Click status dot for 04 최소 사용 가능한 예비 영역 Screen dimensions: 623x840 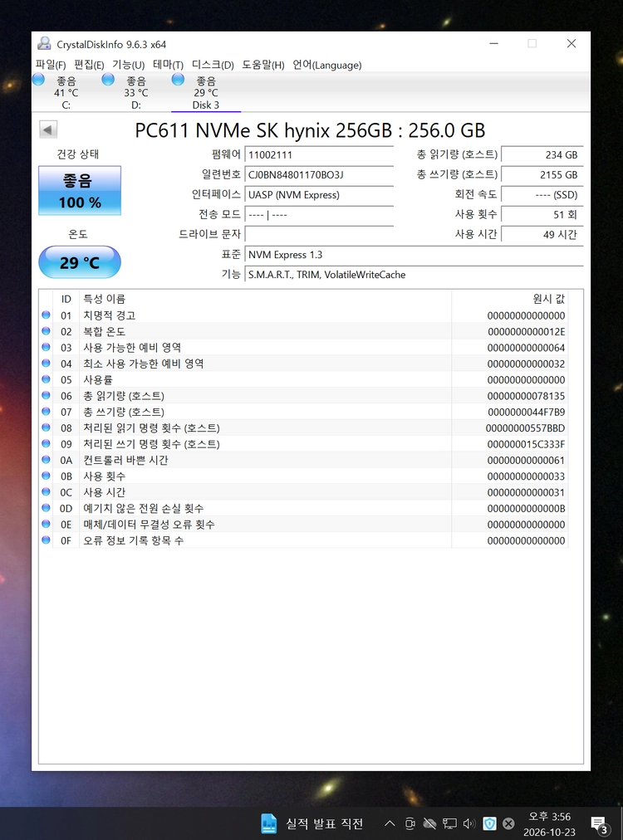coord(47,364)
